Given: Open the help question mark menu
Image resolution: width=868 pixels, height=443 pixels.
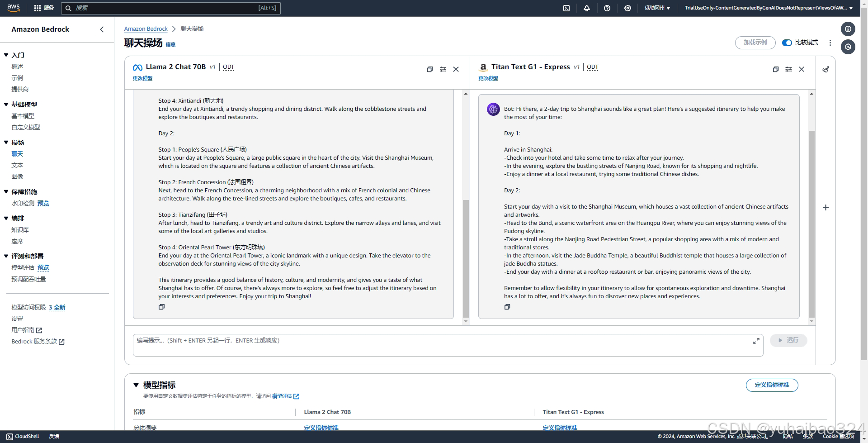Looking at the screenshot, I should click(x=607, y=8).
